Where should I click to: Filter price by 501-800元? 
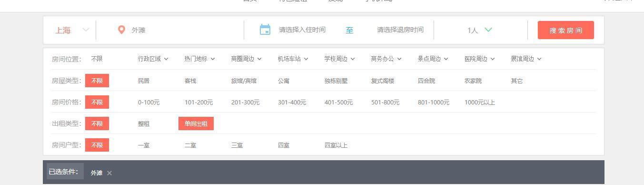pos(386,103)
